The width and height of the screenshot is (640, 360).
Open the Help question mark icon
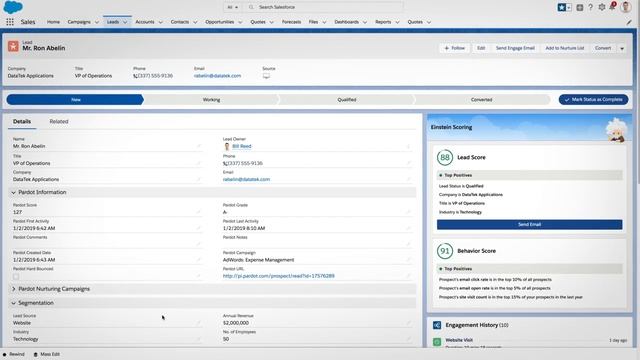(590, 7)
